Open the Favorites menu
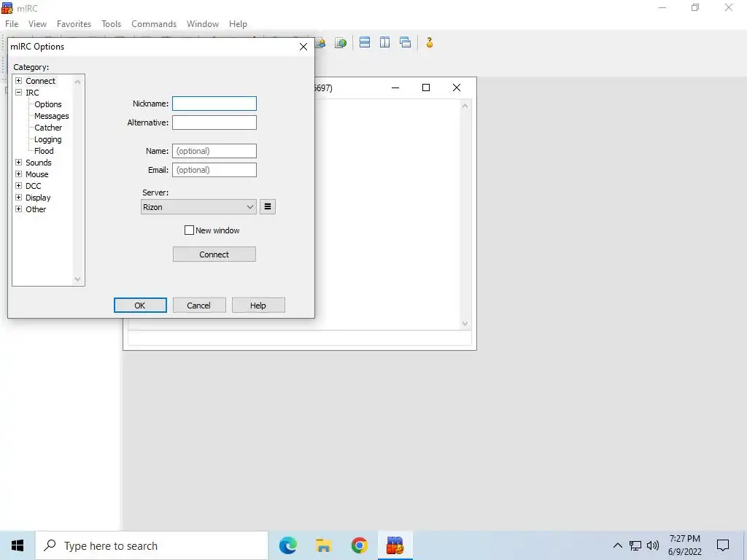 click(x=74, y=24)
